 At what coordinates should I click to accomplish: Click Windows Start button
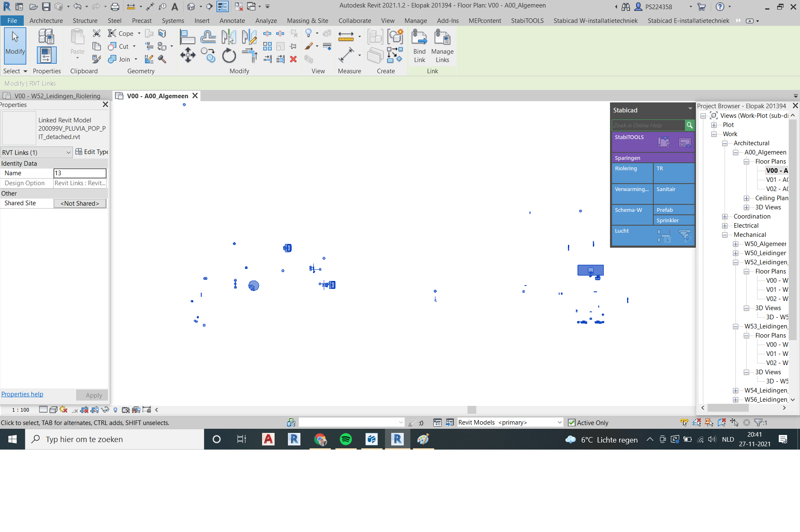pyautogui.click(x=12, y=439)
